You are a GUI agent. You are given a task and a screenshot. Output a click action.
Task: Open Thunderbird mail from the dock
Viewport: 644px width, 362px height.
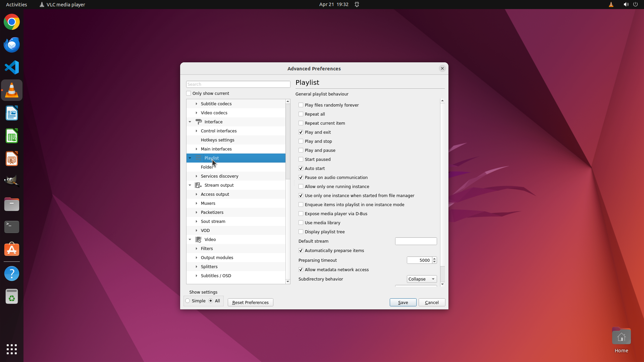12,45
